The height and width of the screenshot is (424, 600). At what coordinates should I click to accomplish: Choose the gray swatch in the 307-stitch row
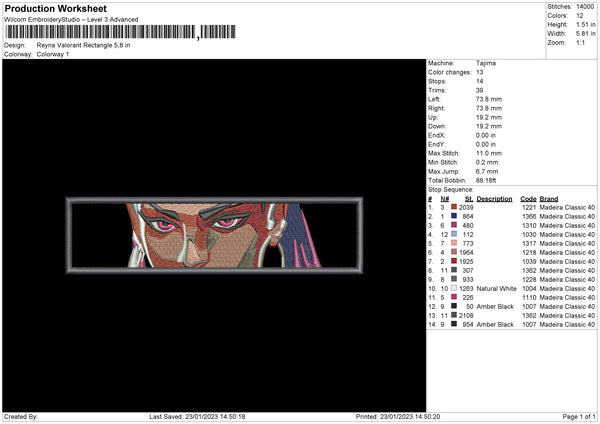tap(454, 270)
